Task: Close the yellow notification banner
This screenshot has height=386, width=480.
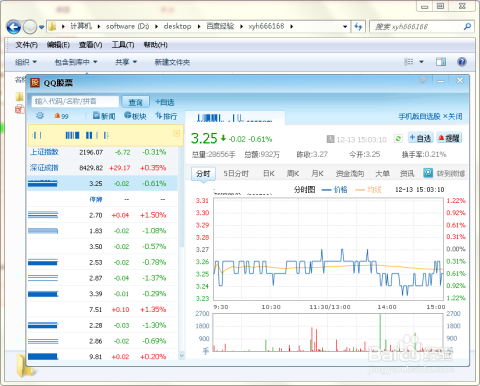Action: pos(177,133)
